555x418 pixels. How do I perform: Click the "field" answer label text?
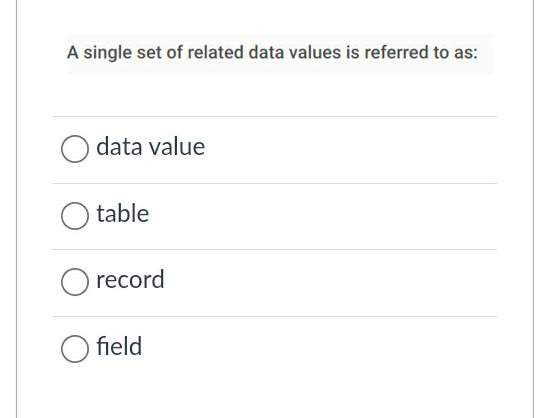(x=119, y=346)
